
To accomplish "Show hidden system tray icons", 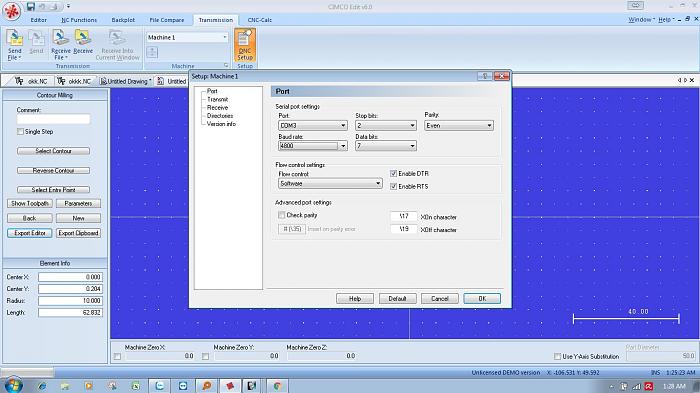I will (611, 386).
